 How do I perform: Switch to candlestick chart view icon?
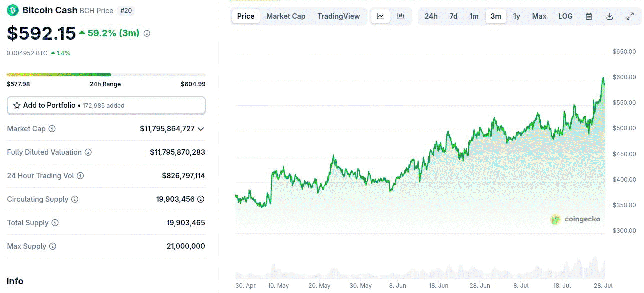[x=401, y=16]
